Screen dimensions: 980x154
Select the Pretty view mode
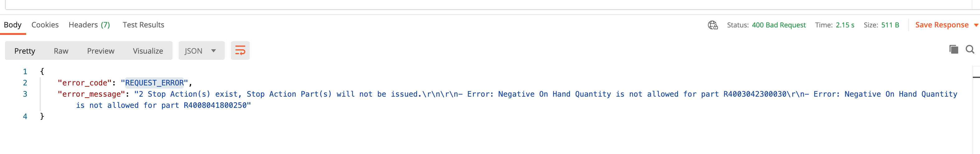tap(25, 51)
